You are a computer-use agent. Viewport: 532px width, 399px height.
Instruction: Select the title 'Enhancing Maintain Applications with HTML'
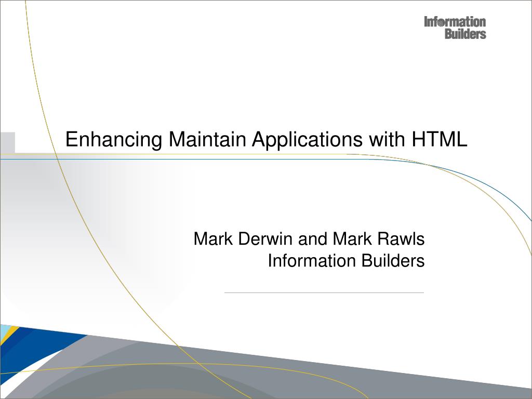(267, 139)
